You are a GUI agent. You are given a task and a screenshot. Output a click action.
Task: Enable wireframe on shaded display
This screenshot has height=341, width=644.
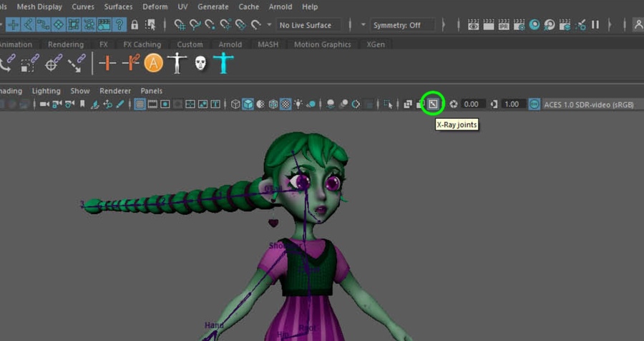273,105
